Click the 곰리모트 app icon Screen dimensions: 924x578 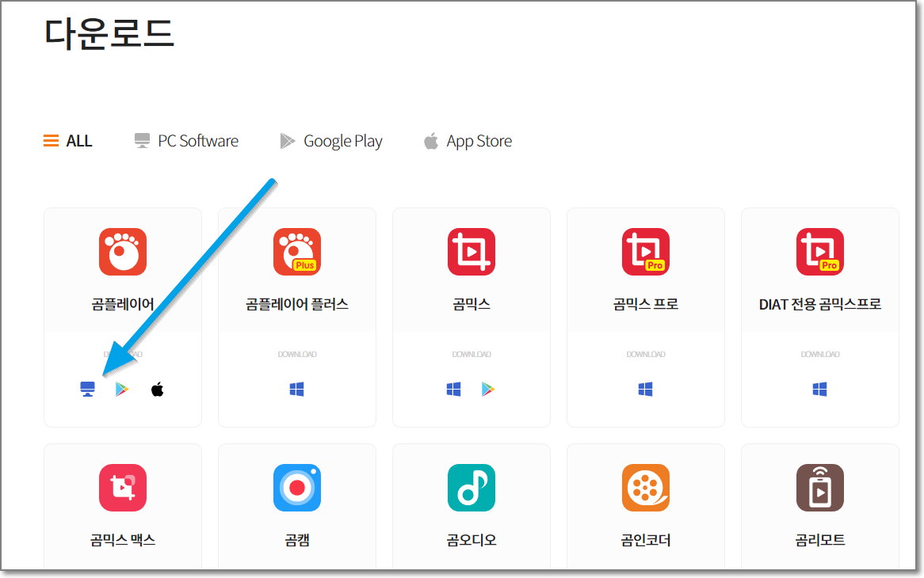(820, 488)
